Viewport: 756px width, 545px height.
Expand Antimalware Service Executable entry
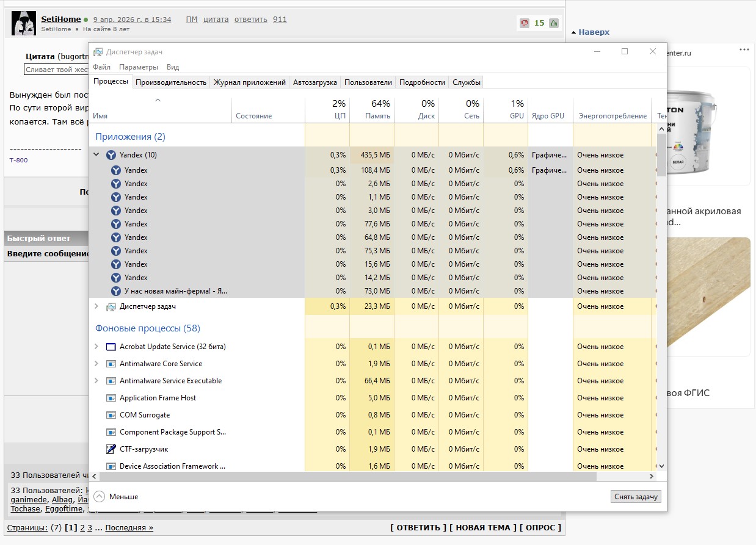[x=96, y=381]
